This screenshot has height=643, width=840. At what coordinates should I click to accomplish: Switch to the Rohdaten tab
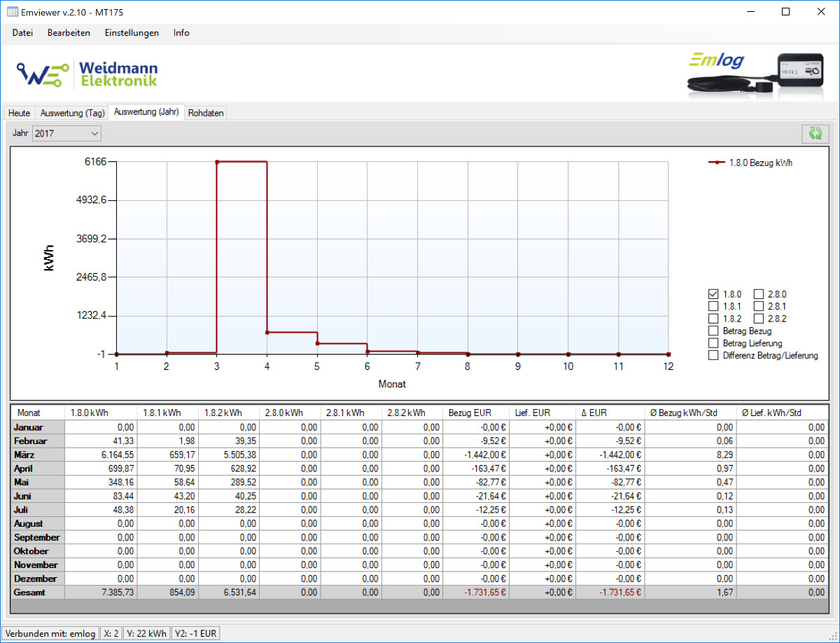click(206, 113)
